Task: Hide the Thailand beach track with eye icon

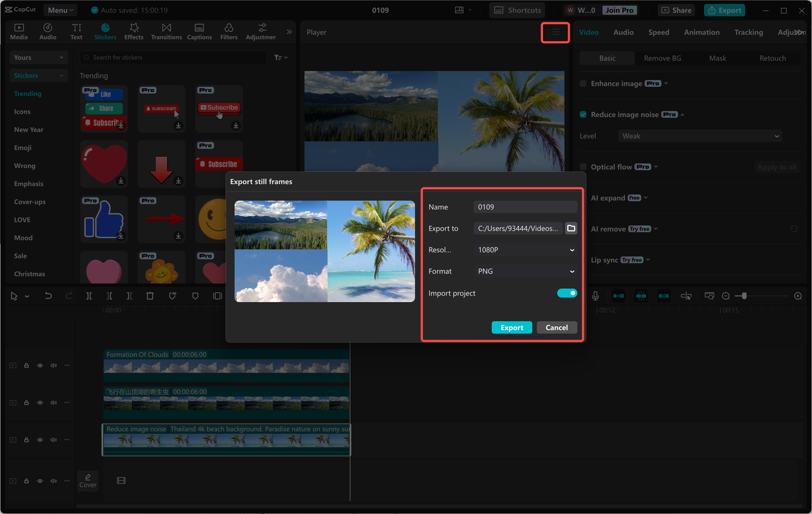Action: click(40, 440)
